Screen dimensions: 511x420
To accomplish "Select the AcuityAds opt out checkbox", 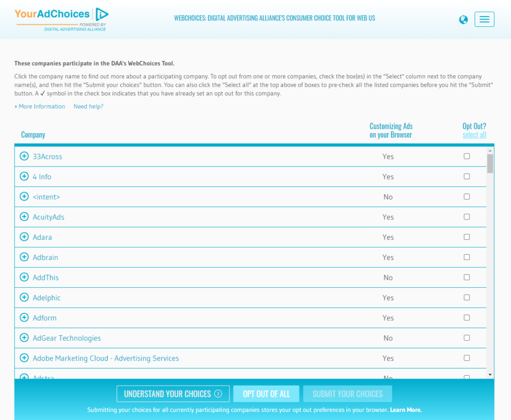I will [x=467, y=216].
